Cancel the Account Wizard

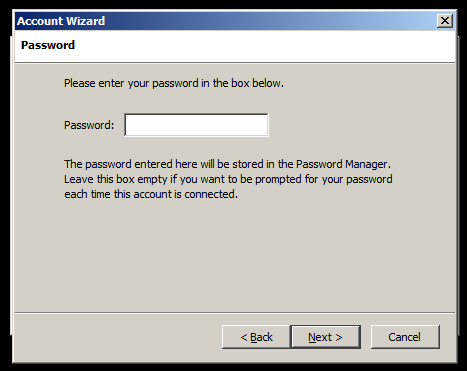pos(405,337)
